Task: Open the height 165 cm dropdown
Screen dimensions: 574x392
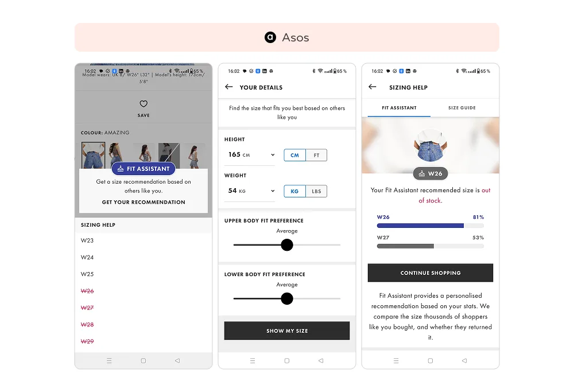Action: [x=250, y=155]
